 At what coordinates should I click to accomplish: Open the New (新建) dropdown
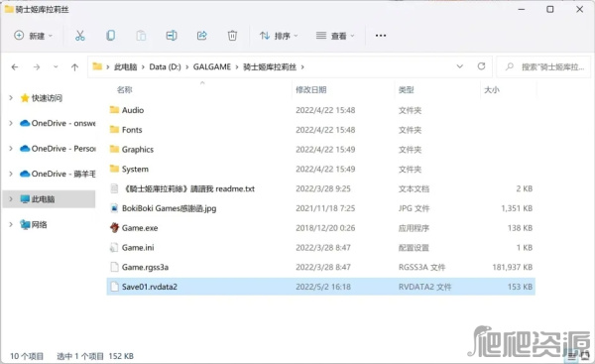point(34,36)
